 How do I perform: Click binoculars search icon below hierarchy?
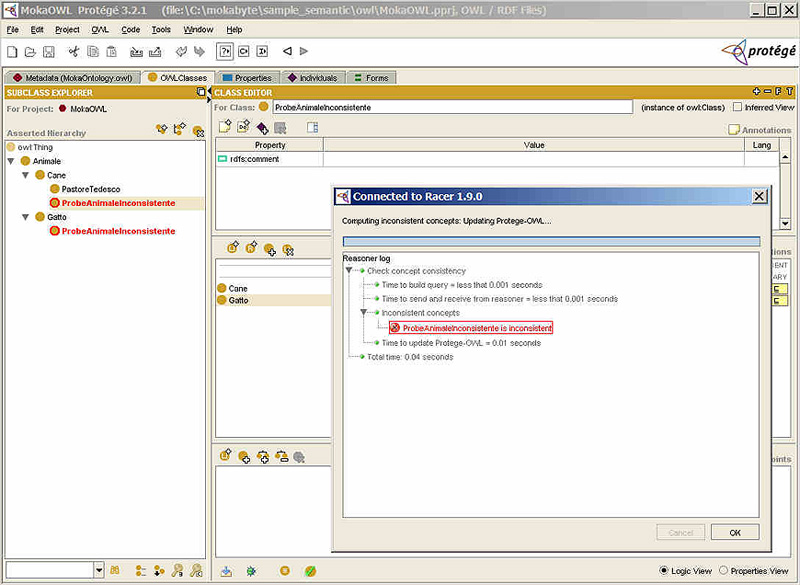pos(115,570)
